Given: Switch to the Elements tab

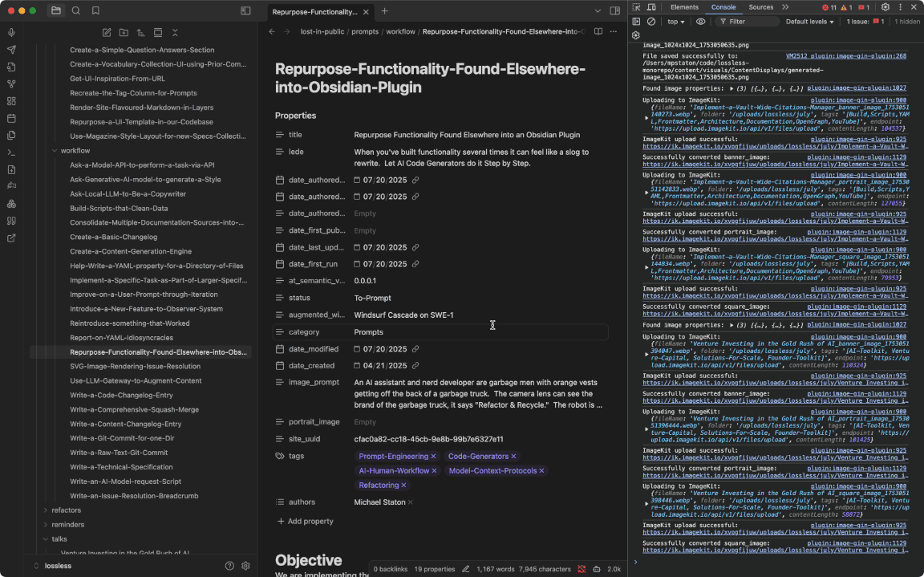Looking at the screenshot, I should pyautogui.click(x=684, y=7).
